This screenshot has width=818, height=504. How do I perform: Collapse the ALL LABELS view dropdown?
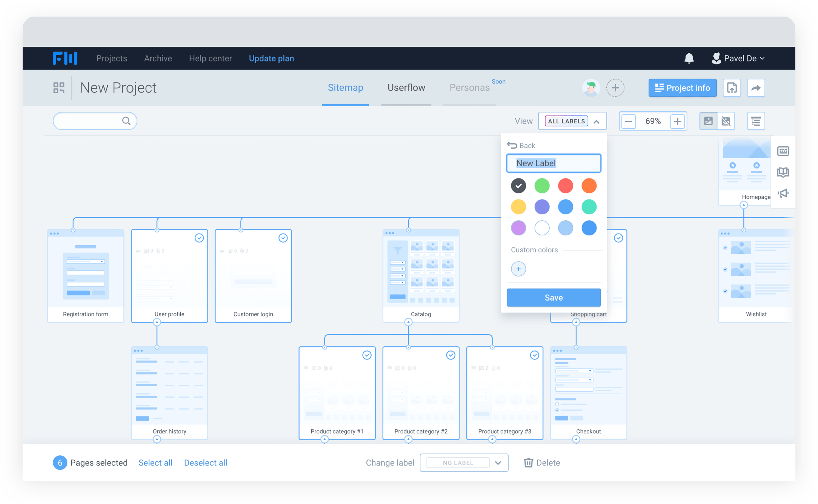click(597, 121)
